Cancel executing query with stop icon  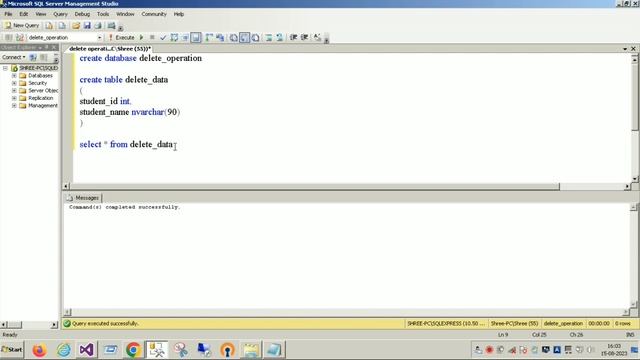tap(152, 38)
